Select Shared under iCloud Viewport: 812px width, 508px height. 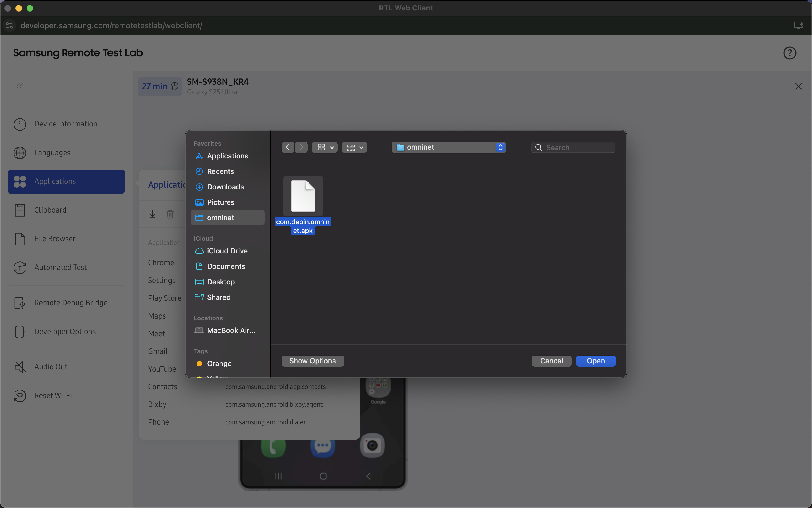[x=228, y=297]
